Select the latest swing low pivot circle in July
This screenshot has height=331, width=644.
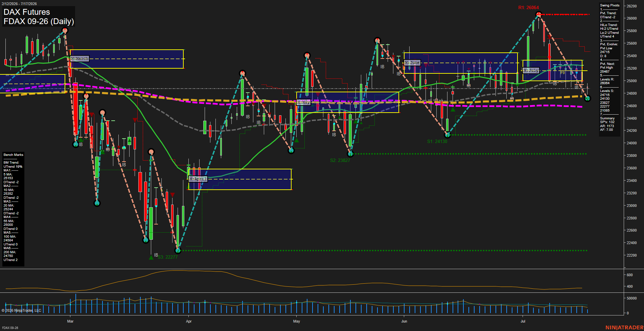click(588, 98)
